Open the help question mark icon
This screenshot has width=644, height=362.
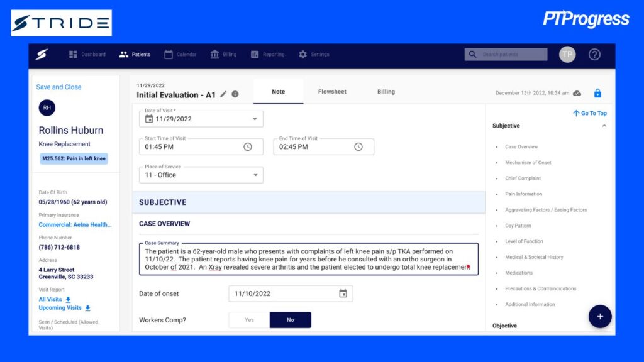coord(594,54)
